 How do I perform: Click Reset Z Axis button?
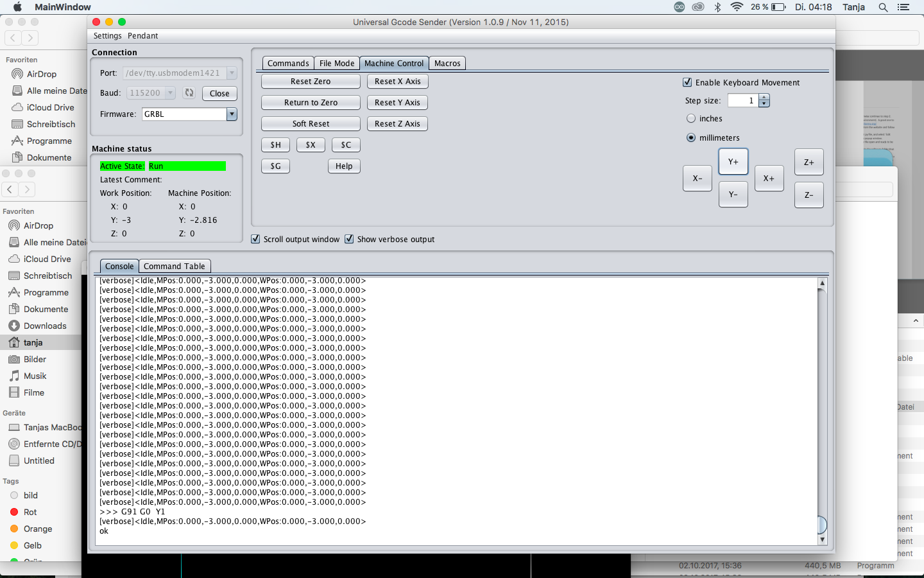pyautogui.click(x=398, y=124)
